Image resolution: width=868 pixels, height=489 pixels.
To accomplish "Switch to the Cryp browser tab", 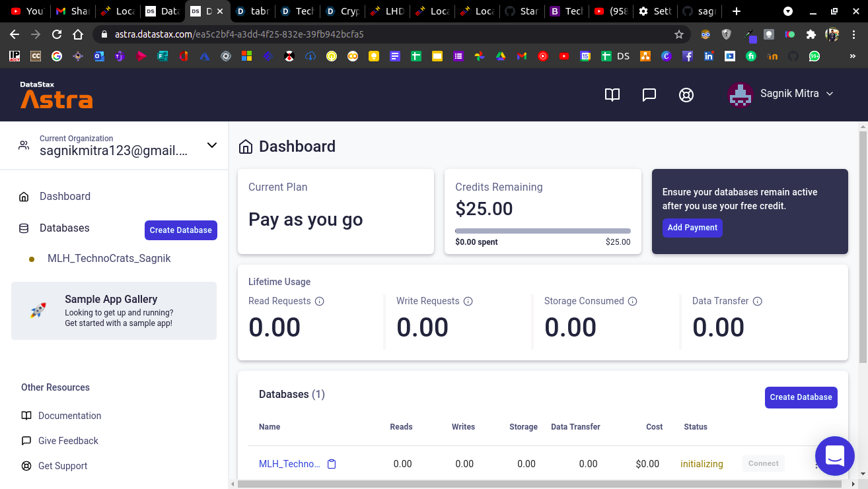I will (342, 11).
